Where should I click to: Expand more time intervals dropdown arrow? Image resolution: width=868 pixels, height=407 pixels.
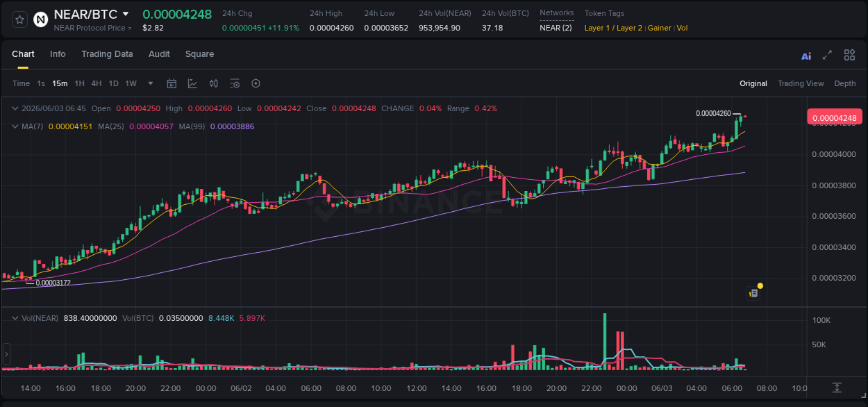point(151,83)
